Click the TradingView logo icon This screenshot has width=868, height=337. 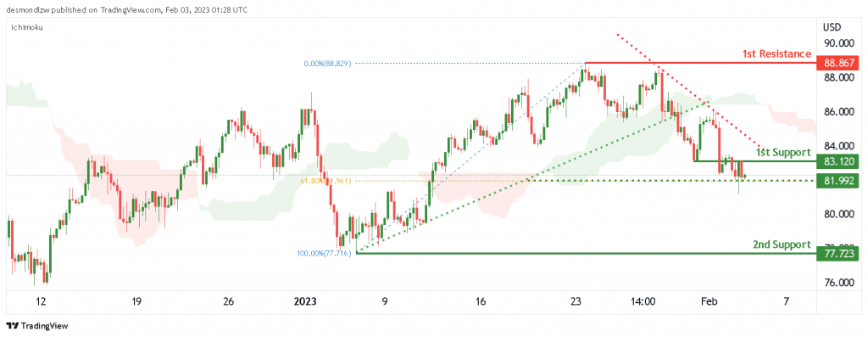pos(14,325)
